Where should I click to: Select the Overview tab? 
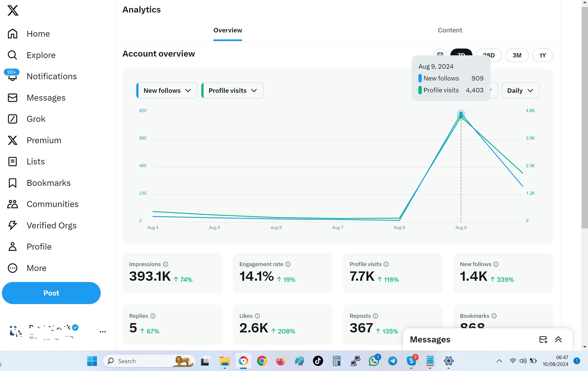228,30
